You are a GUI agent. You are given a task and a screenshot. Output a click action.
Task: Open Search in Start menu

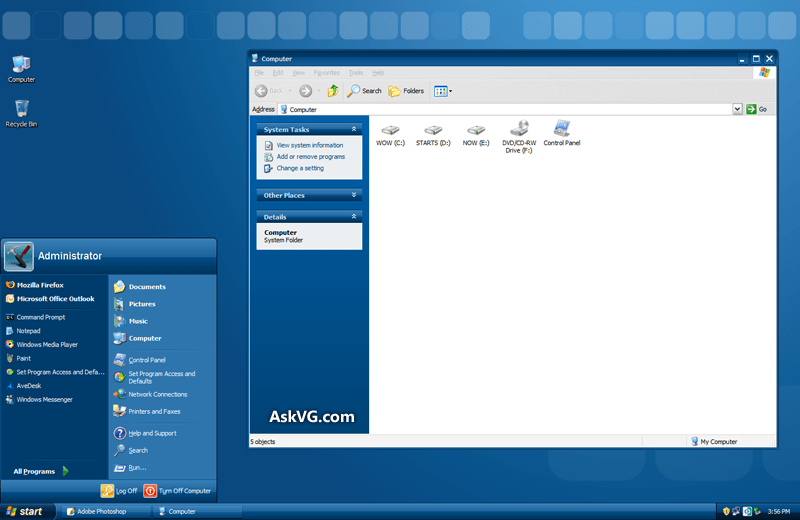131,450
